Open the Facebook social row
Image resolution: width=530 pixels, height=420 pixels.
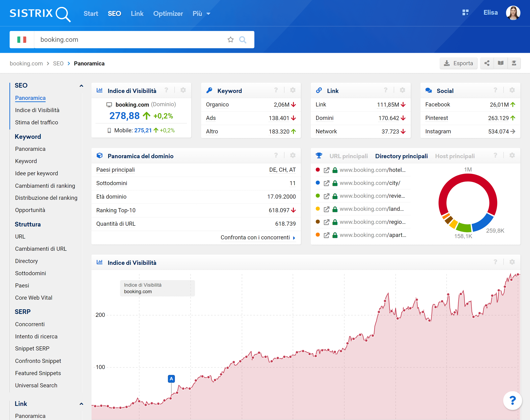pos(470,105)
